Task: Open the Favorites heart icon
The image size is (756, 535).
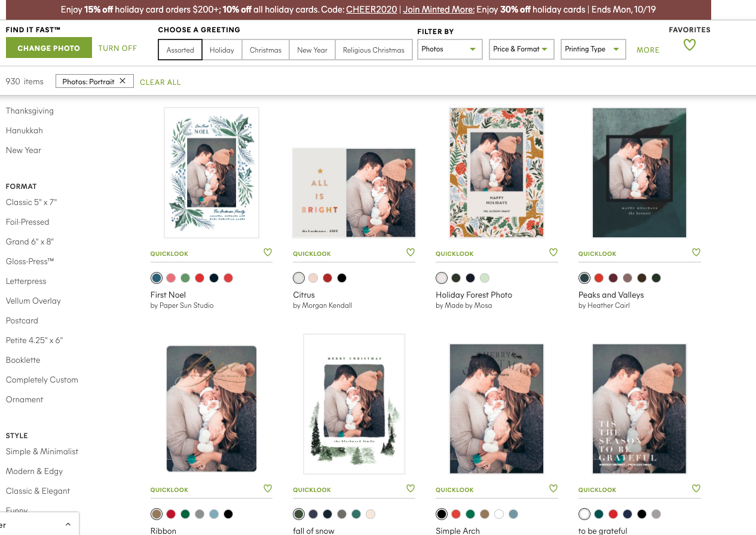Action: click(689, 45)
